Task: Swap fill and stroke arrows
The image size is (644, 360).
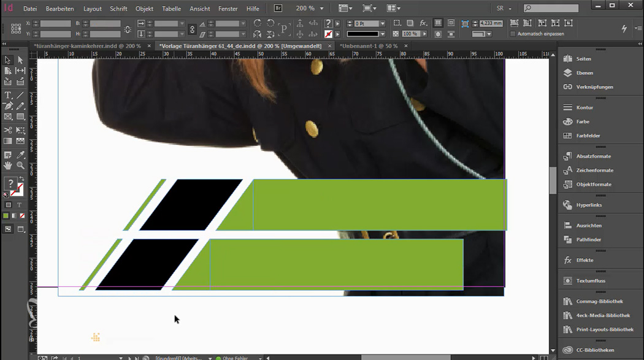Action: [21, 179]
